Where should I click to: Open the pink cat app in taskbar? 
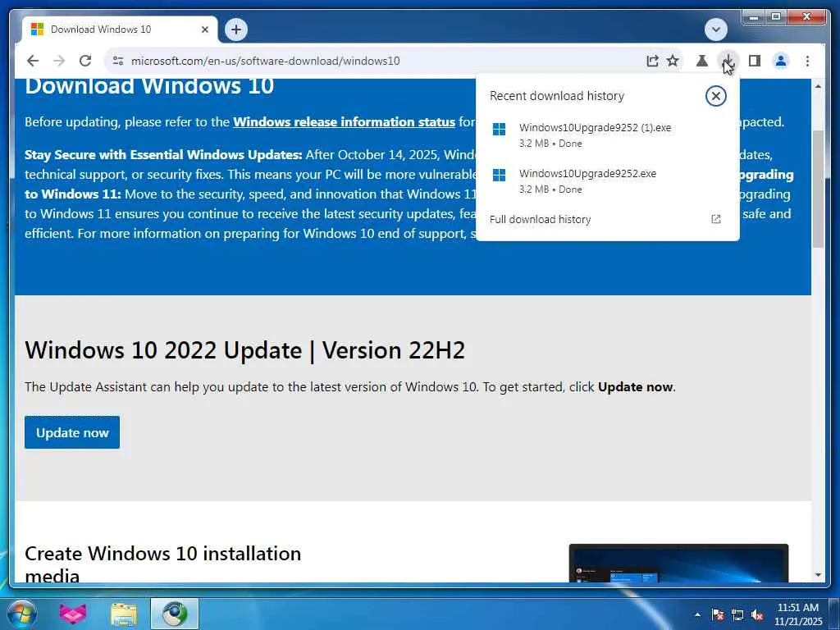(x=73, y=614)
